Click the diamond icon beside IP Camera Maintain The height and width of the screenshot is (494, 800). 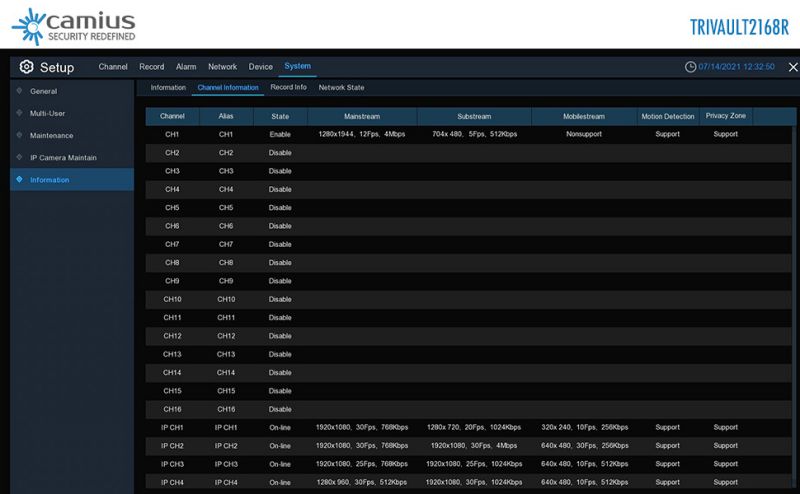click(x=19, y=157)
